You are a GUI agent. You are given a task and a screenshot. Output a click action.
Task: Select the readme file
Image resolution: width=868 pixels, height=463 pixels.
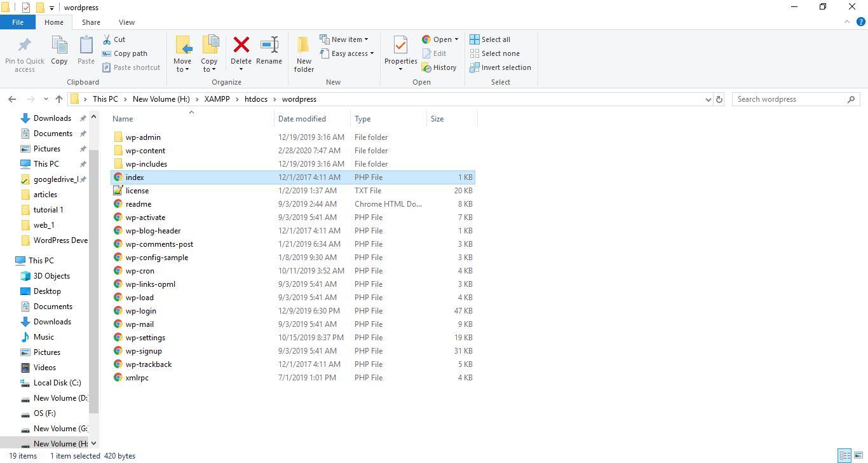139,204
